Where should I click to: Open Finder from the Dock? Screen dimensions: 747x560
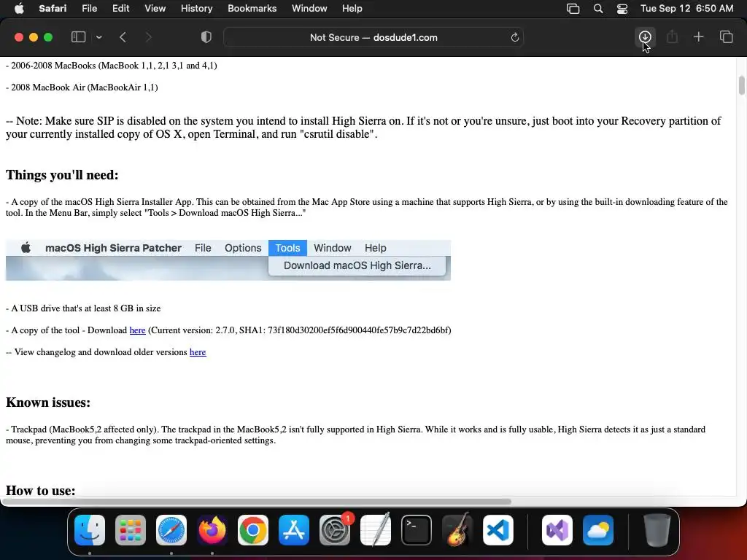pos(90,530)
